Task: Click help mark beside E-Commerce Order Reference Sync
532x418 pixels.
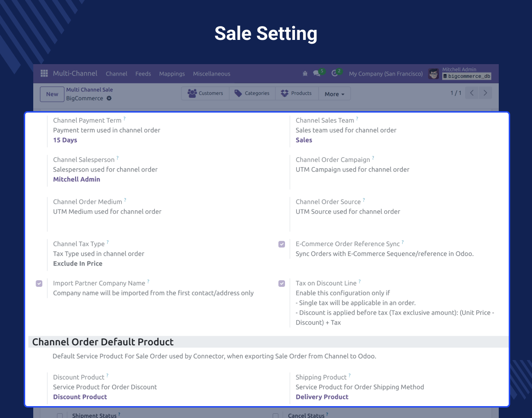Action: pyautogui.click(x=403, y=242)
